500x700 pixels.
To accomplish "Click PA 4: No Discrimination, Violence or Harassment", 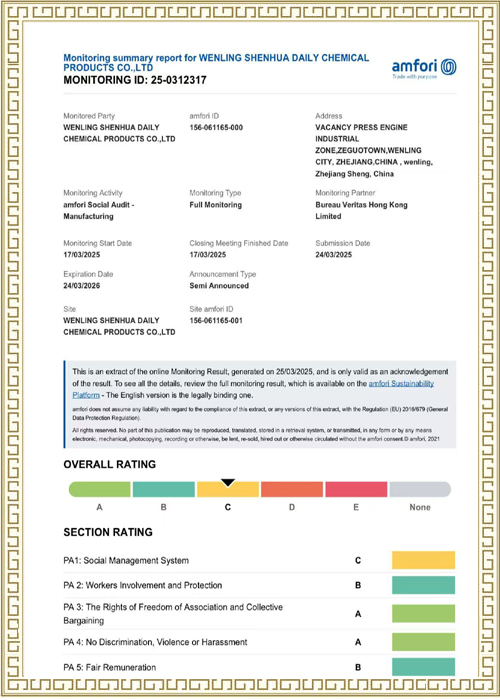I will (155, 642).
